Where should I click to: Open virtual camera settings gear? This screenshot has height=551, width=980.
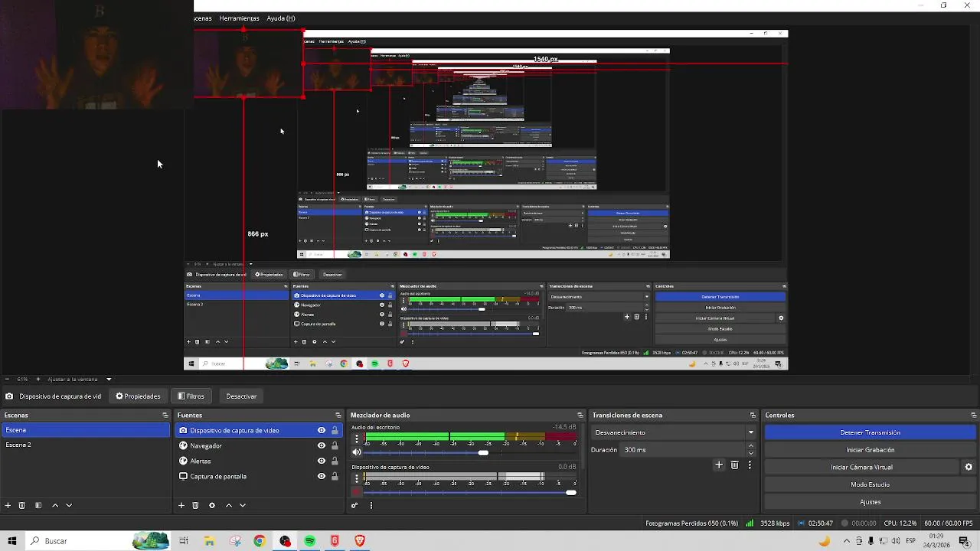point(969,467)
